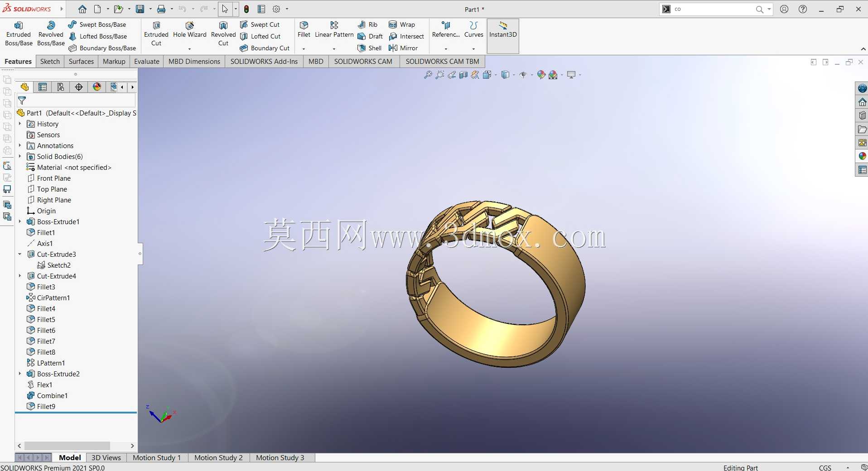Choose Swept Boss/Base feature
The width and height of the screenshot is (868, 471).
[97, 24]
